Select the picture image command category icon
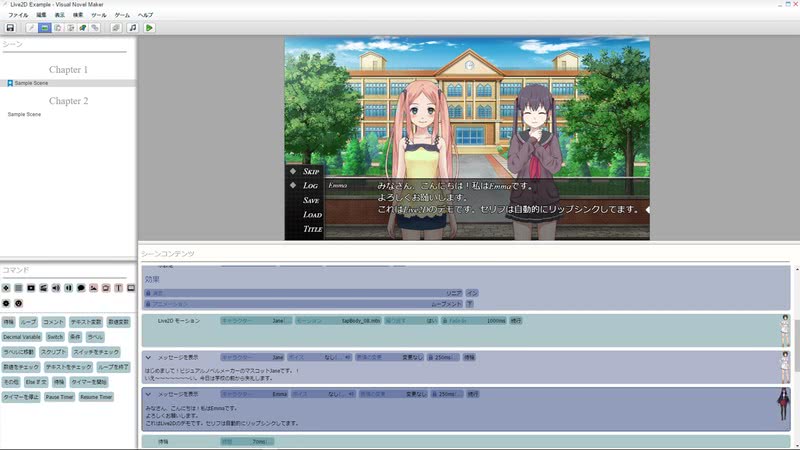This screenshot has height=450, width=800. (93, 288)
